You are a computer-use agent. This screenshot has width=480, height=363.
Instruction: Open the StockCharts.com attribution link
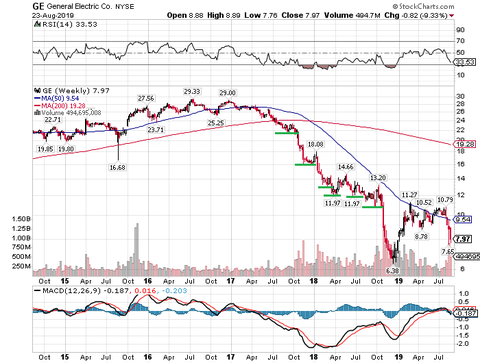coord(423,6)
